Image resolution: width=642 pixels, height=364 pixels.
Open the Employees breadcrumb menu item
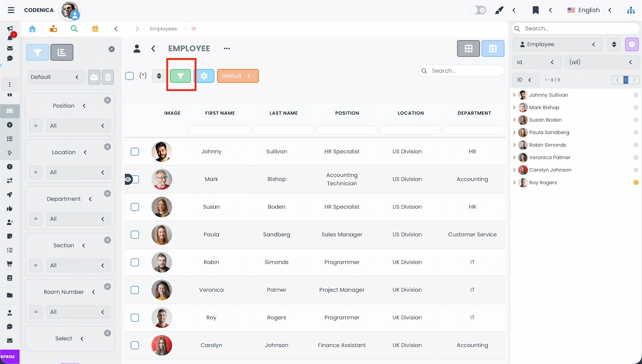pos(163,28)
